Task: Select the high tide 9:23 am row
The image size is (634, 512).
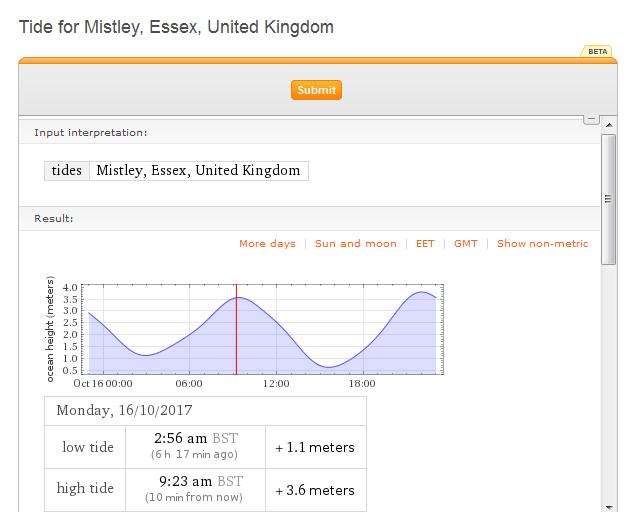Action: pos(205,489)
